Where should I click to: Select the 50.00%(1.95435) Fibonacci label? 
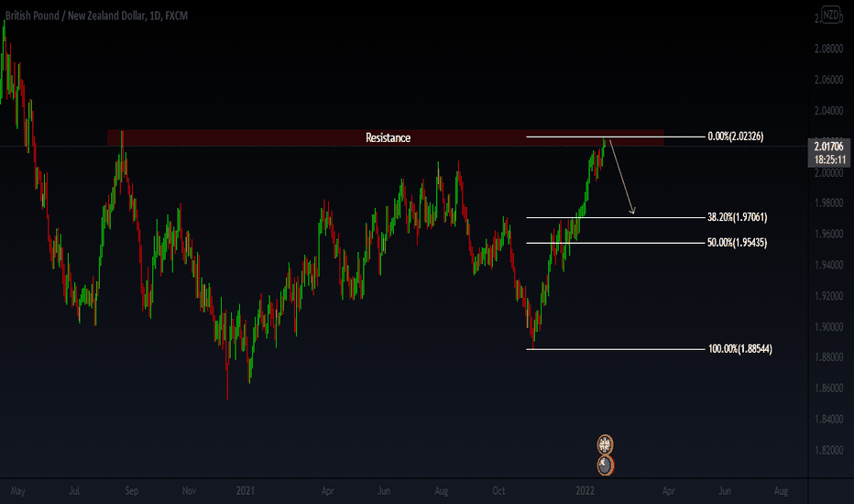pyautogui.click(x=737, y=243)
